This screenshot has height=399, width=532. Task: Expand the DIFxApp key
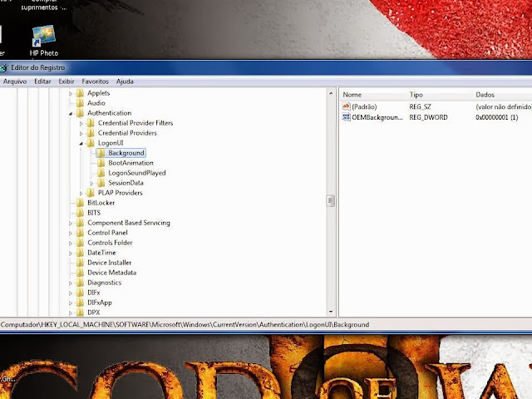coord(71,303)
